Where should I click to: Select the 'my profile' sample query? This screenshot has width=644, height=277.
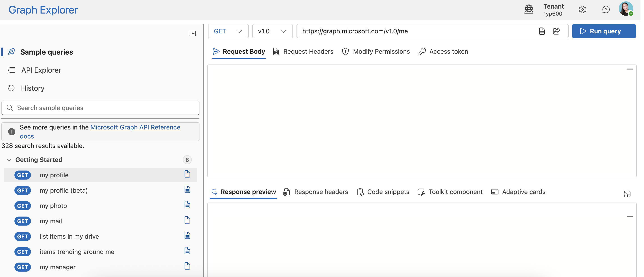(54, 175)
